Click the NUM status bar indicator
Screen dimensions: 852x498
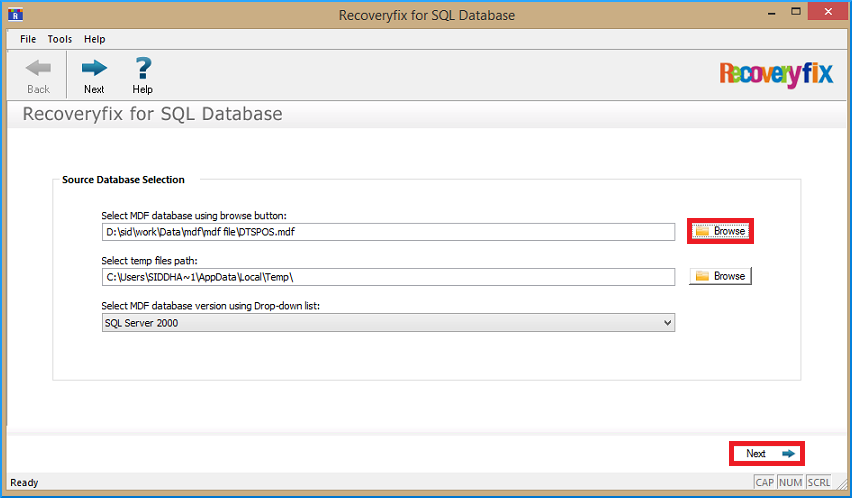[x=790, y=482]
